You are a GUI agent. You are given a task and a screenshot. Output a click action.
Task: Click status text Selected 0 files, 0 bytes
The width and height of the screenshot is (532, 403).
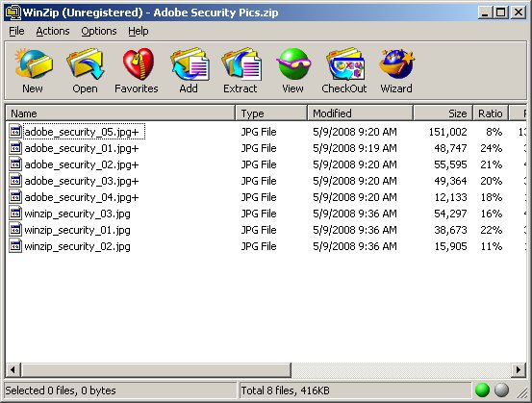click(61, 390)
